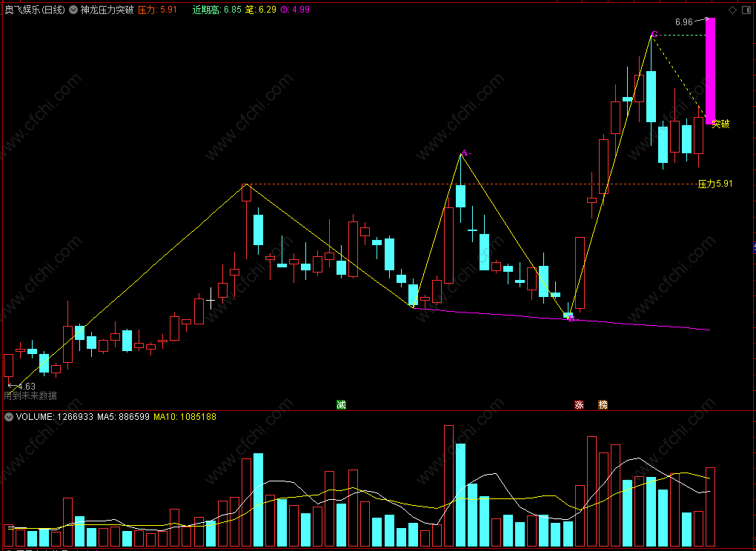Viewport: 756px width, 551px height.
Task: Click the yellow MA10: 1085188 readout
Action: pyautogui.click(x=185, y=417)
